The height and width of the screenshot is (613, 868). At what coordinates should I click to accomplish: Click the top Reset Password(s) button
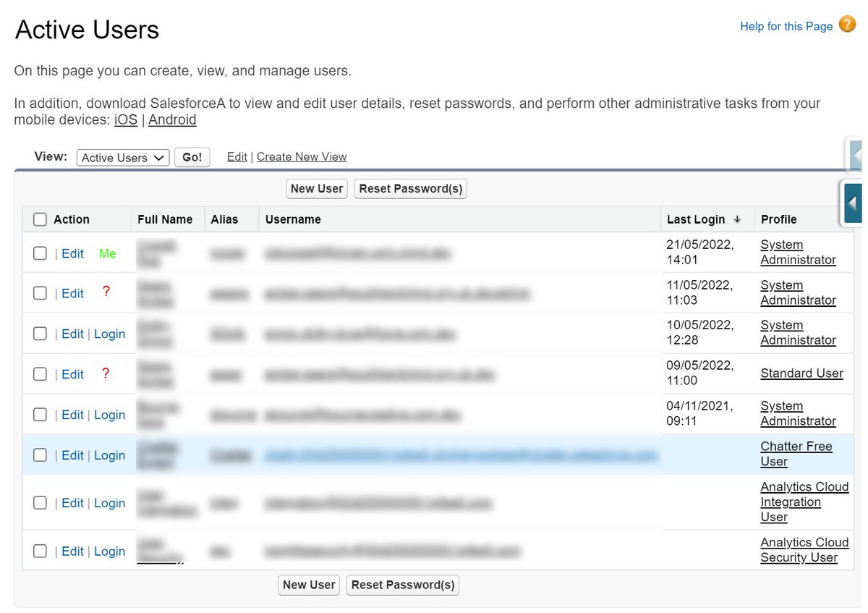pyautogui.click(x=411, y=188)
